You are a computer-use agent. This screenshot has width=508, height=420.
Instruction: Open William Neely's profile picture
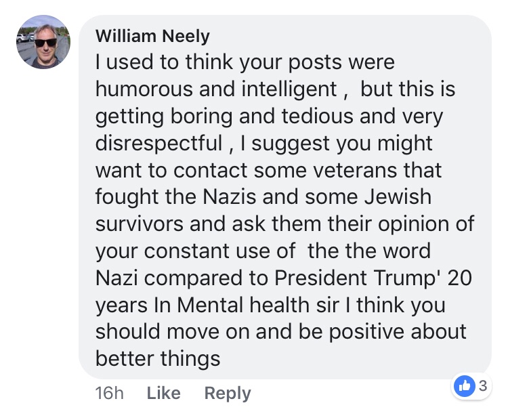43,42
